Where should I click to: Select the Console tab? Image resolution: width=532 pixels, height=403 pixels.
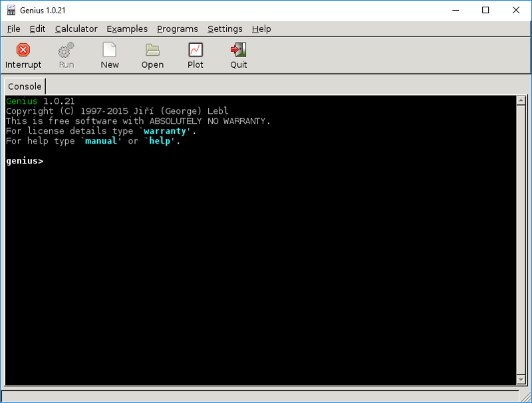pyautogui.click(x=25, y=86)
